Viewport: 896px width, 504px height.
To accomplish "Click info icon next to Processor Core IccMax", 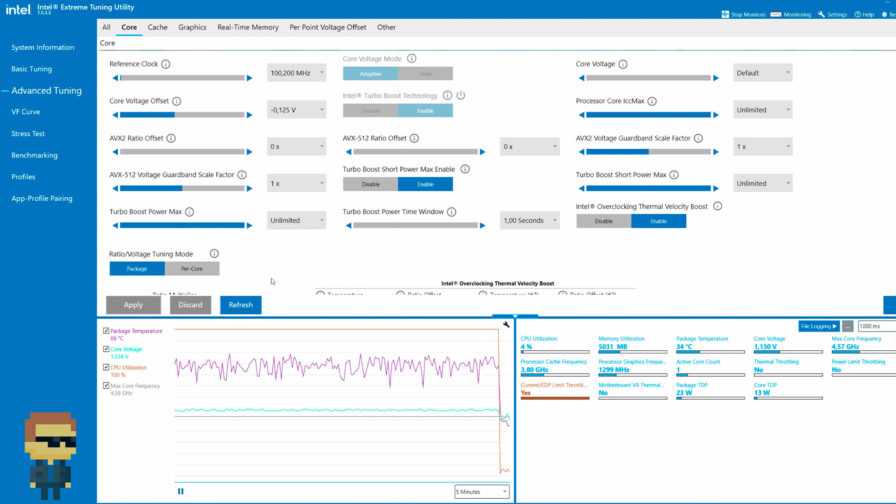I will pyautogui.click(x=653, y=101).
